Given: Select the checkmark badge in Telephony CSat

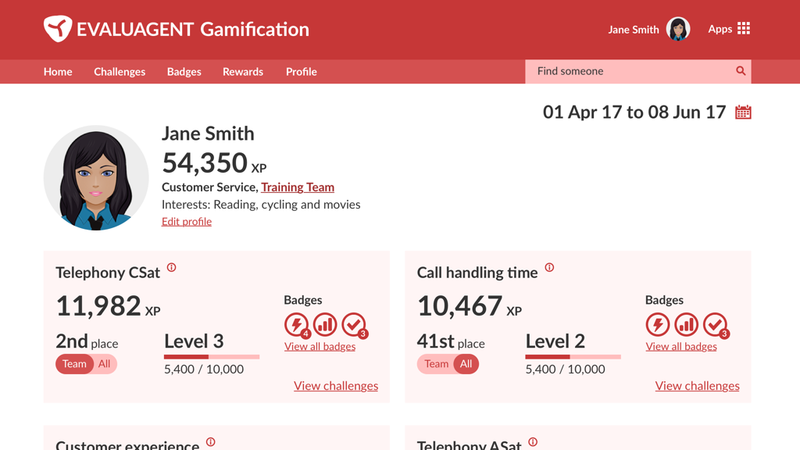Looking at the screenshot, I should (354, 324).
